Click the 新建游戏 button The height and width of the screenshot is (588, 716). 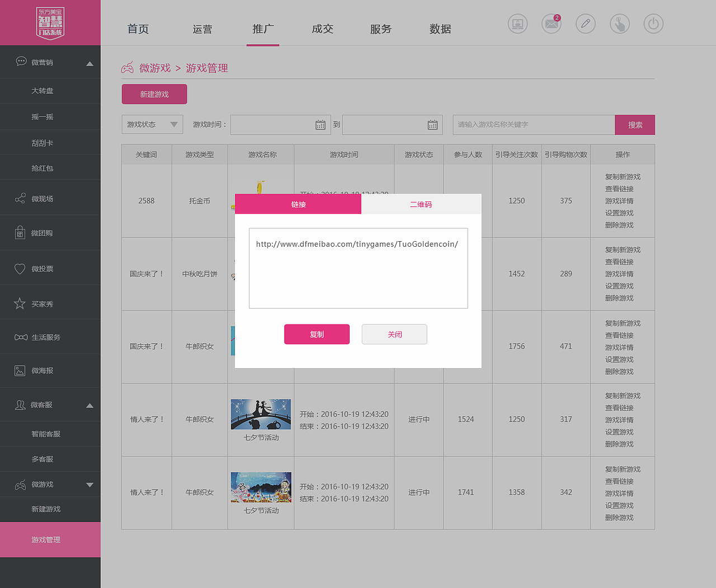tap(154, 94)
